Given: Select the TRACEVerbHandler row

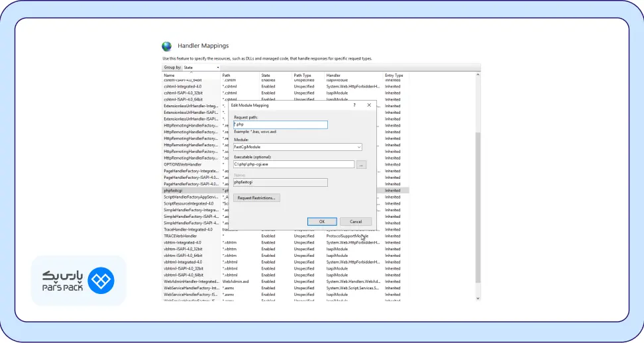Looking at the screenshot, I should pyautogui.click(x=286, y=236).
